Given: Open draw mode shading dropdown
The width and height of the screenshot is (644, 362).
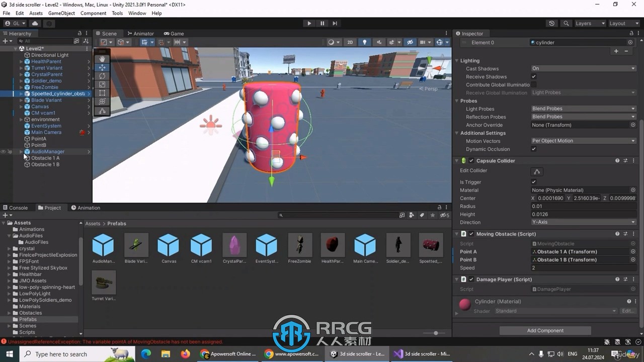Looking at the screenshot, I should pos(333,42).
